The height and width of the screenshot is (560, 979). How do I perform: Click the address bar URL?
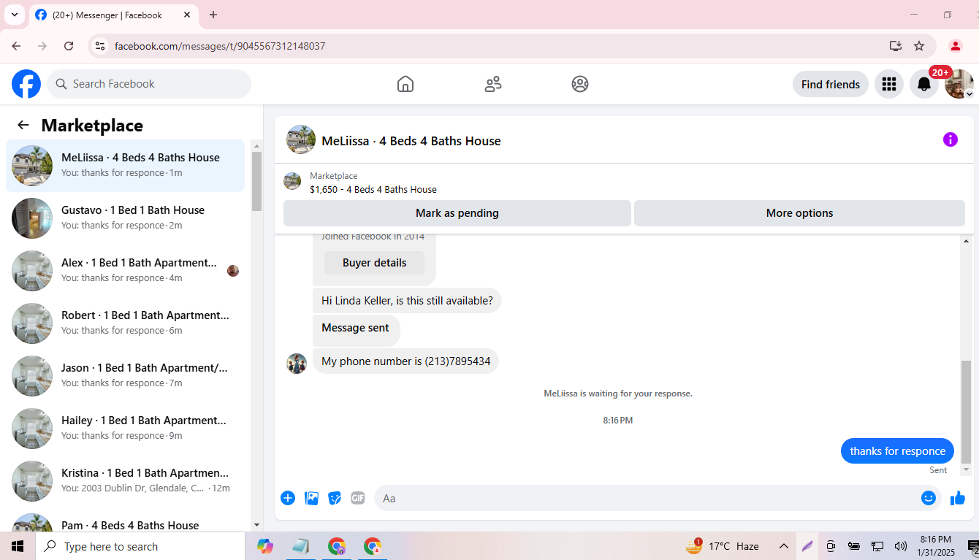click(x=220, y=46)
